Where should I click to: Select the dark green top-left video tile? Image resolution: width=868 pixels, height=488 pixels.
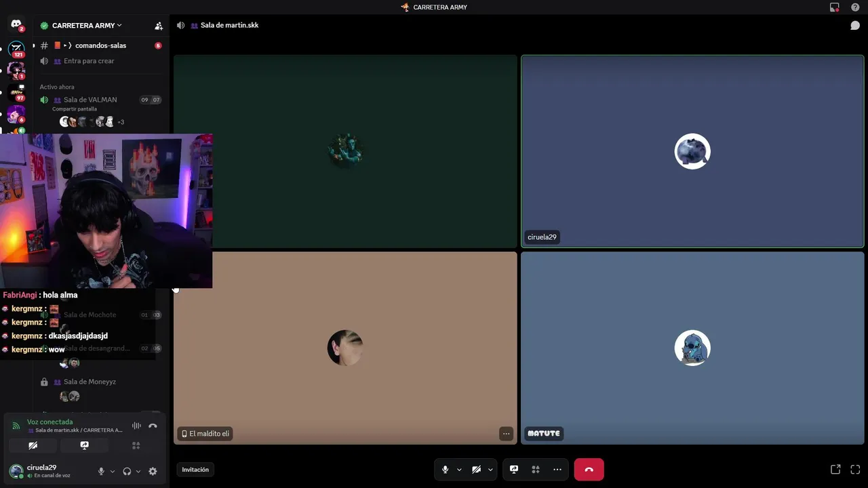click(345, 151)
